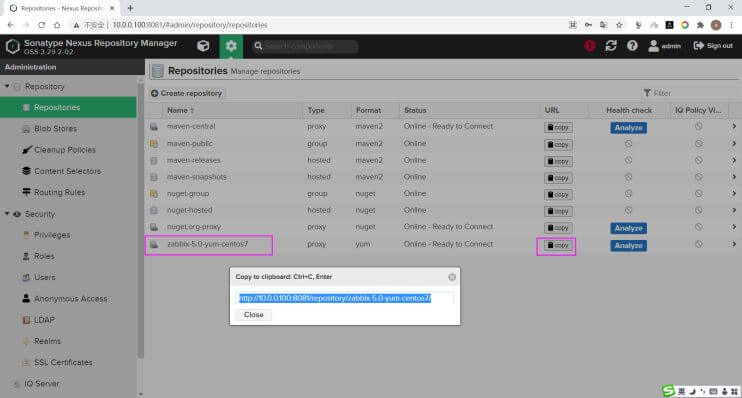Open Privileges under Security
This screenshot has height=398, width=742.
52,235
